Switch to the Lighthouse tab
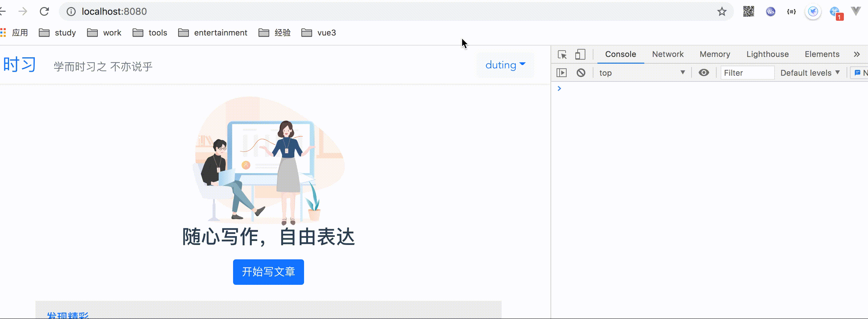 [x=767, y=54]
